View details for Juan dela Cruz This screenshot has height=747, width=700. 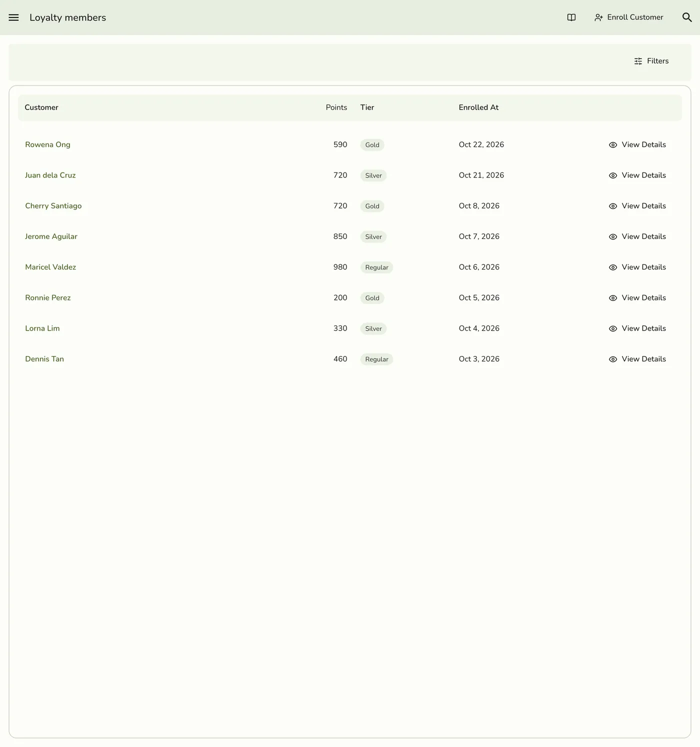point(637,175)
